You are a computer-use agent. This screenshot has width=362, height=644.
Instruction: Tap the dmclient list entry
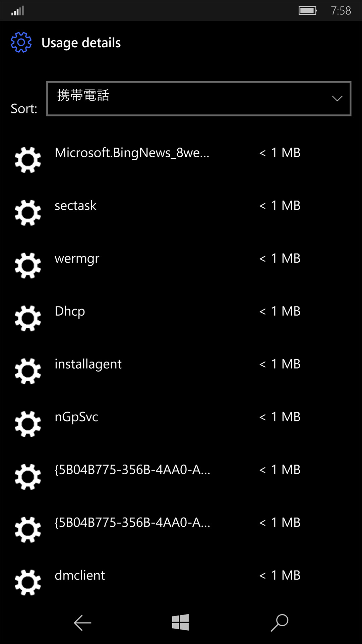click(80, 576)
